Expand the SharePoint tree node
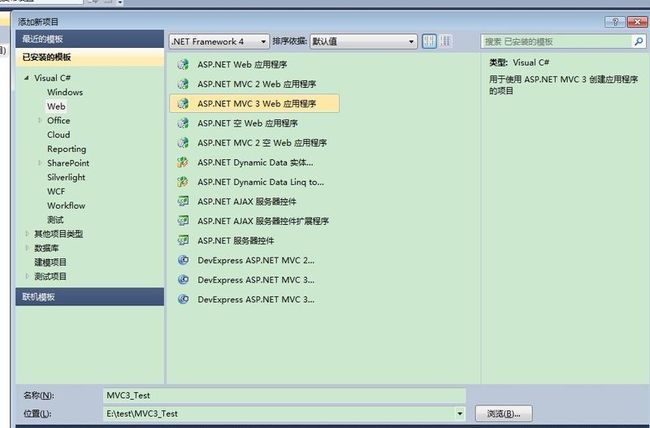This screenshot has height=428, width=650. click(x=40, y=163)
